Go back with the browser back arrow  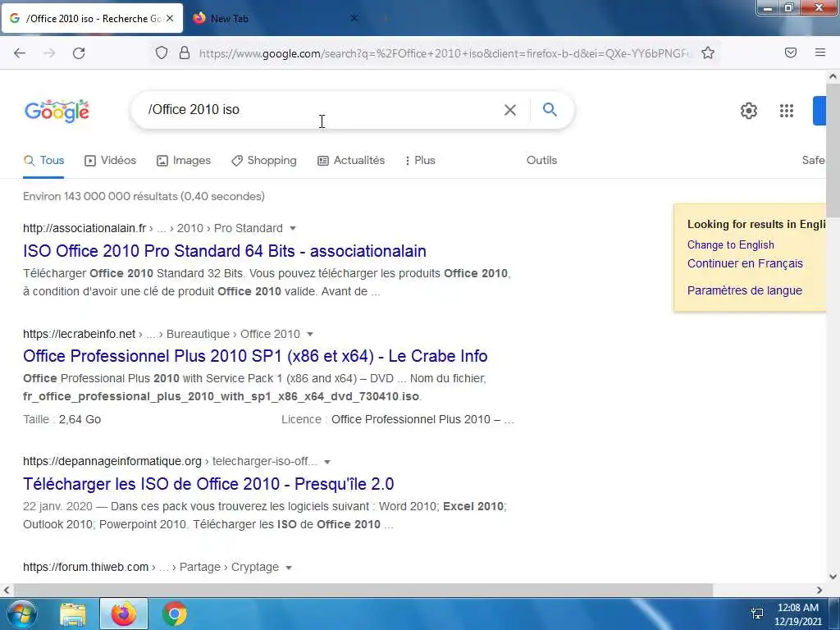click(20, 53)
